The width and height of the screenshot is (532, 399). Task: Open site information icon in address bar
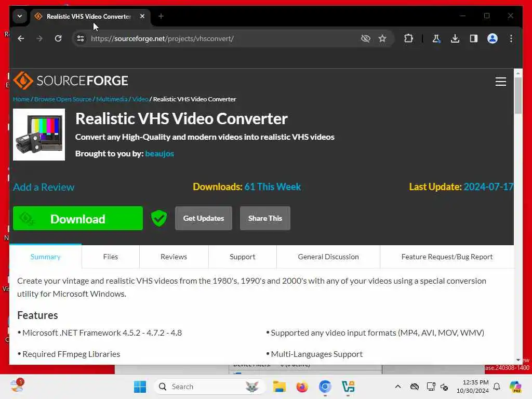[x=81, y=38]
